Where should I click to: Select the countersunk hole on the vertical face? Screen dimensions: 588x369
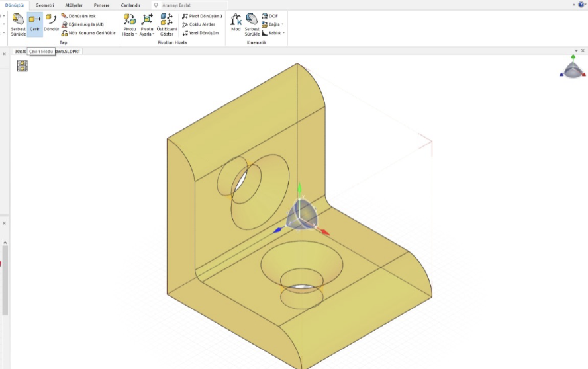253,191
